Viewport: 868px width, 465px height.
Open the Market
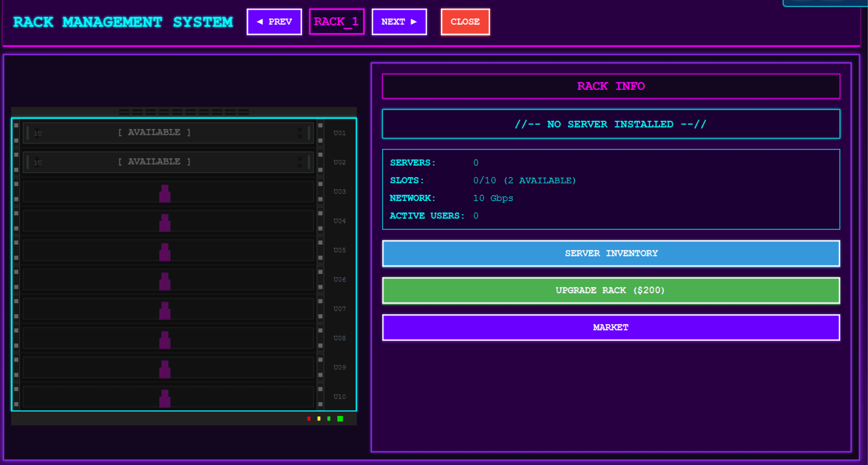[610, 327]
